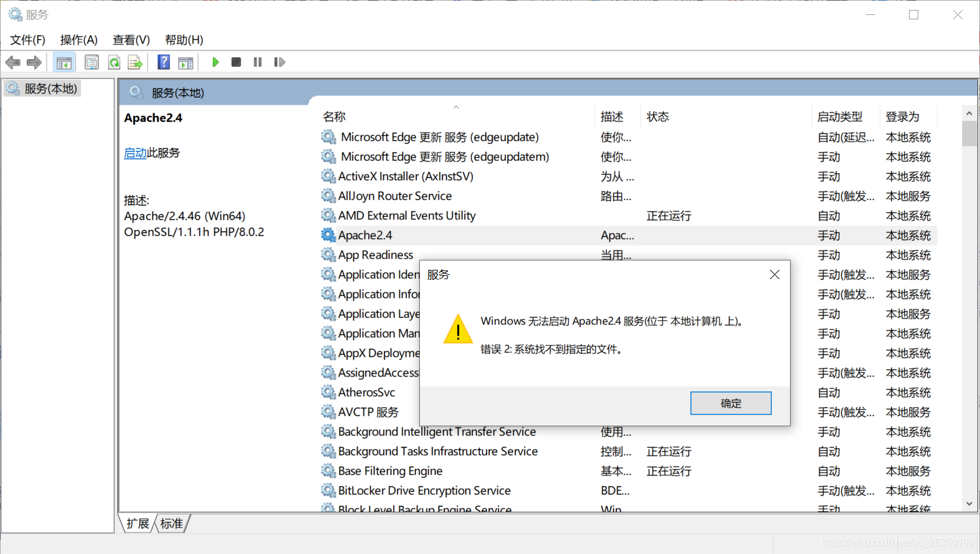Screen dimensions: 980x554
Task: Click the gear icon of edgeupdatem service
Action: 328,156
